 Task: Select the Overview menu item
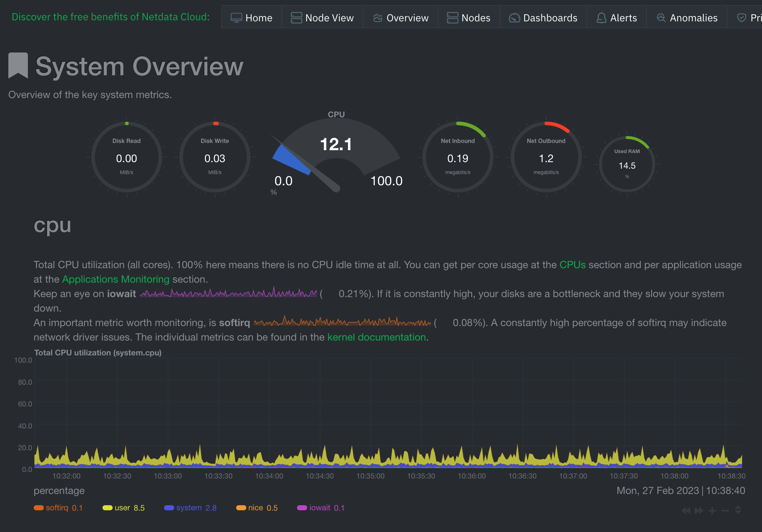400,17
